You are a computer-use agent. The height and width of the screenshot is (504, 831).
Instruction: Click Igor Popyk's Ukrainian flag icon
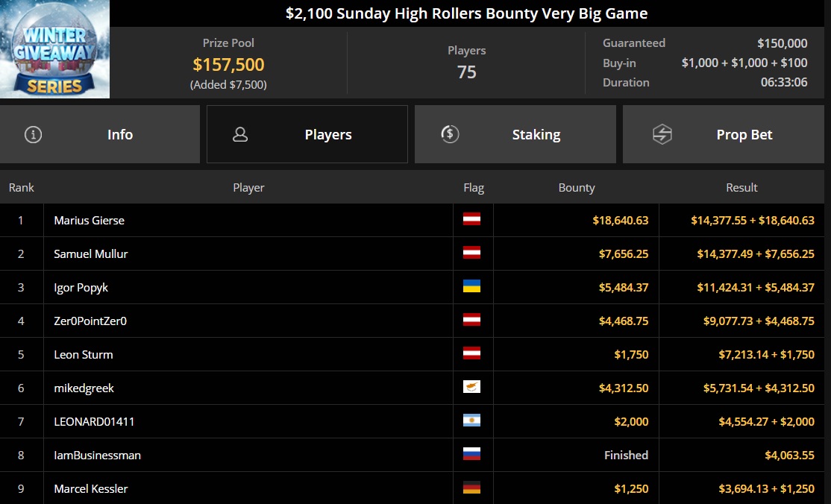tap(471, 286)
